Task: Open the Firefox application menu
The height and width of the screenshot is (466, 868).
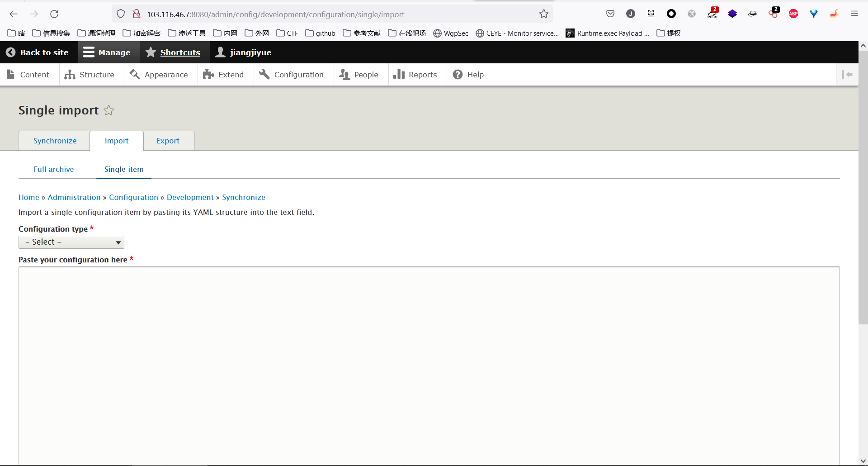Action: (854, 14)
